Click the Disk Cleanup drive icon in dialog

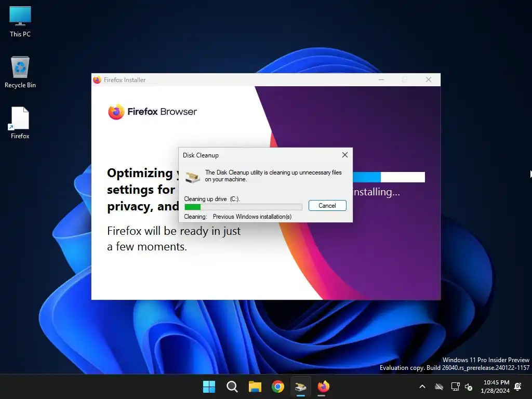(192, 177)
